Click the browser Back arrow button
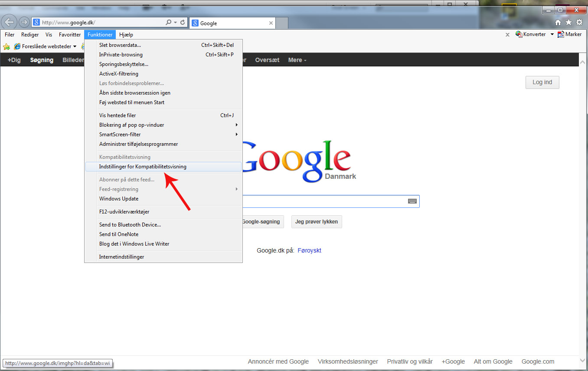 pyautogui.click(x=10, y=22)
